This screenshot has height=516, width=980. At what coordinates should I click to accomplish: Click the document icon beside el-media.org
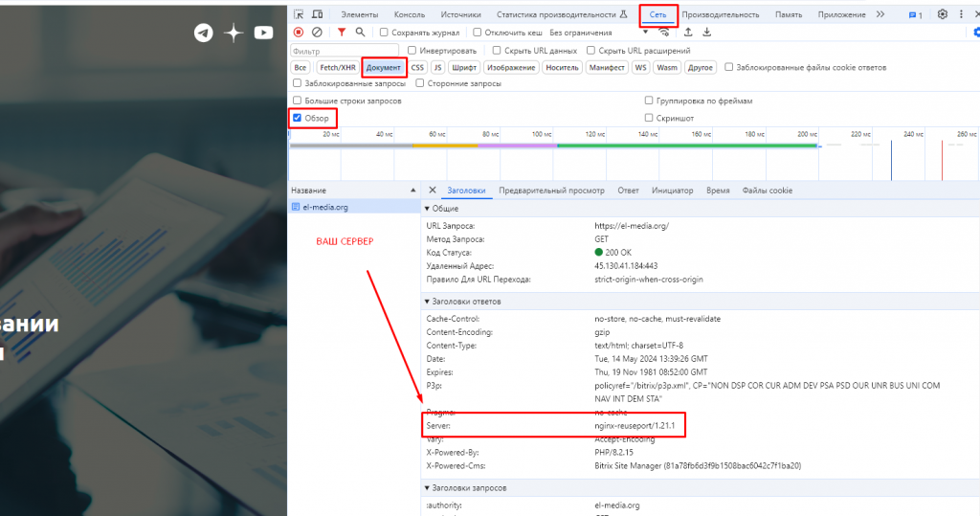296,207
